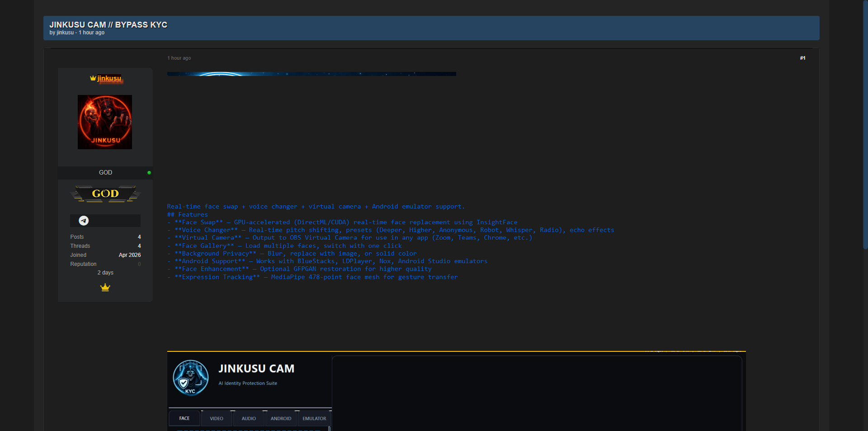The width and height of the screenshot is (868, 431).
Task: Click the Threads count number
Action: [139, 246]
